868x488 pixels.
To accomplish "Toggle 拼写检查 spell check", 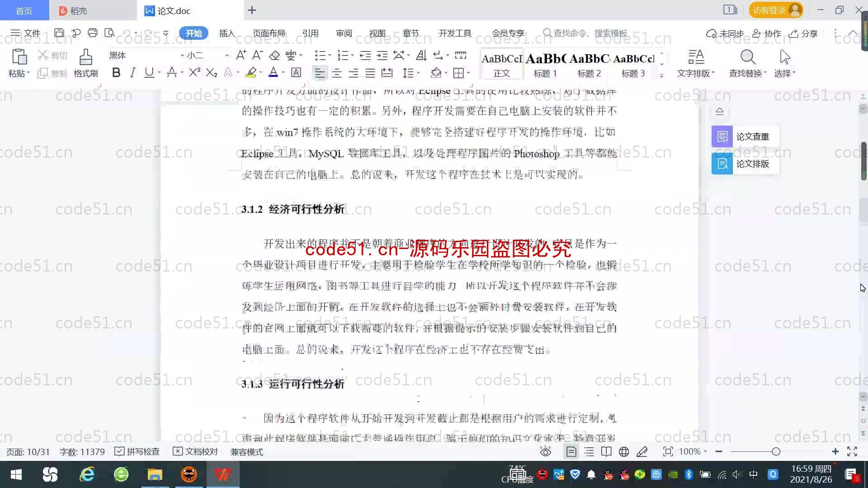I will click(x=137, y=451).
